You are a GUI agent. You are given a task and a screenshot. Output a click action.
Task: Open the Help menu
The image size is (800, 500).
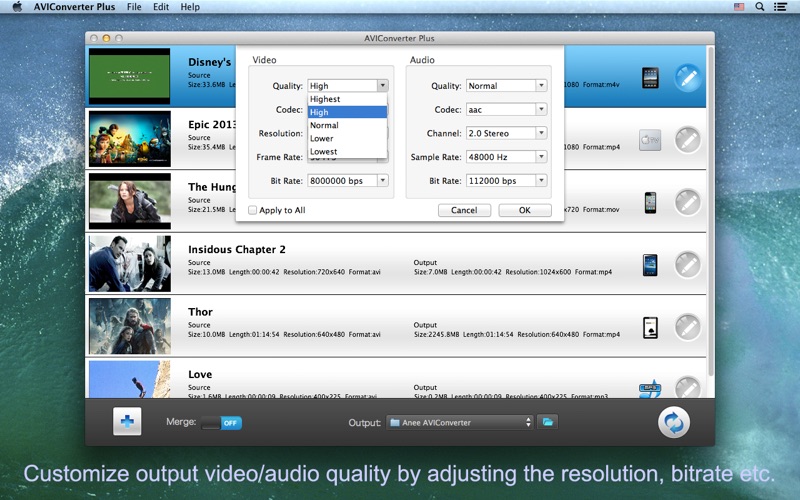point(190,7)
